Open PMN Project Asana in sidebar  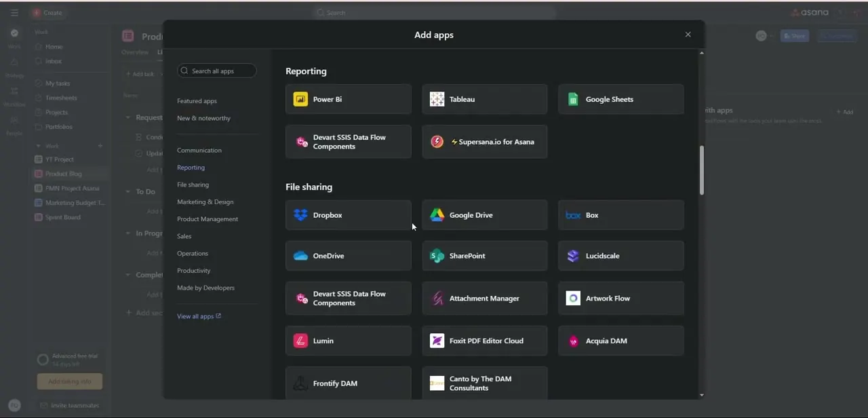click(x=72, y=189)
